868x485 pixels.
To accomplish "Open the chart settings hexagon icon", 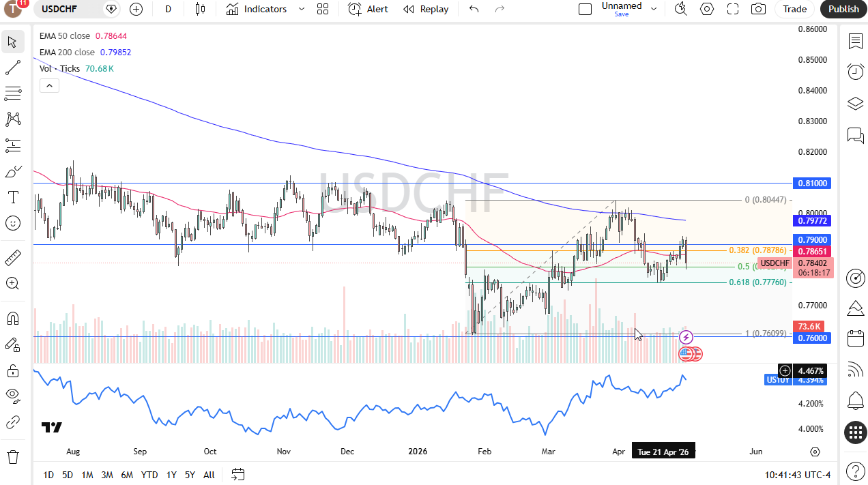I will point(707,9).
